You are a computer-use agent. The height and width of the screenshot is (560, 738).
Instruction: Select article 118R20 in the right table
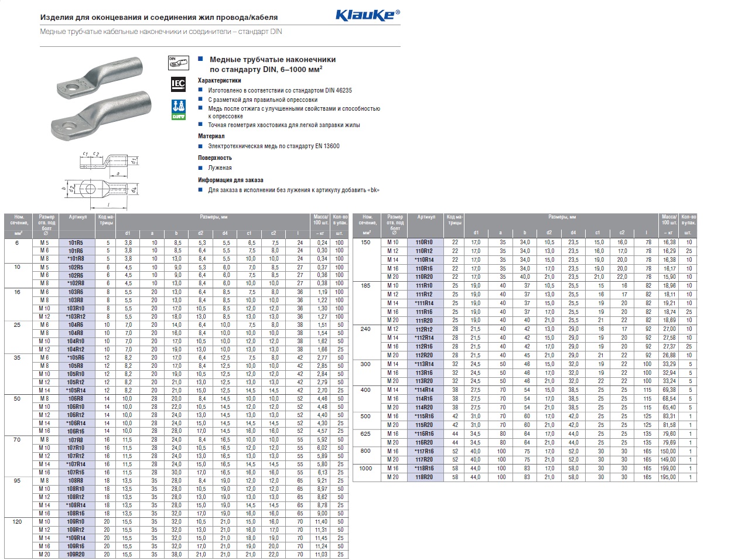pyautogui.click(x=424, y=477)
